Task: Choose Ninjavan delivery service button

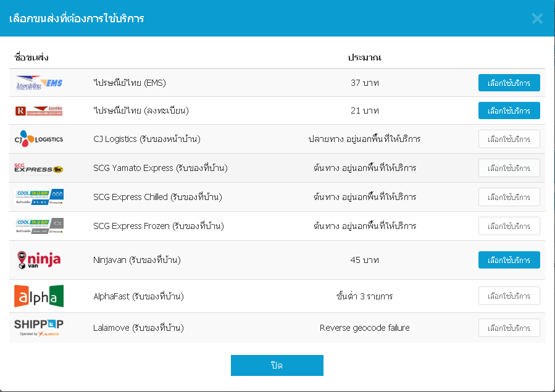Action: (509, 260)
